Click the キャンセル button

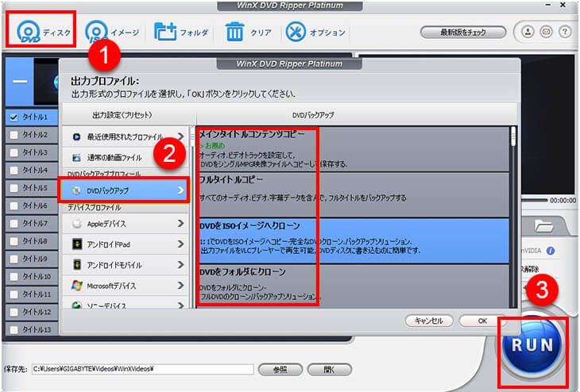(x=429, y=321)
